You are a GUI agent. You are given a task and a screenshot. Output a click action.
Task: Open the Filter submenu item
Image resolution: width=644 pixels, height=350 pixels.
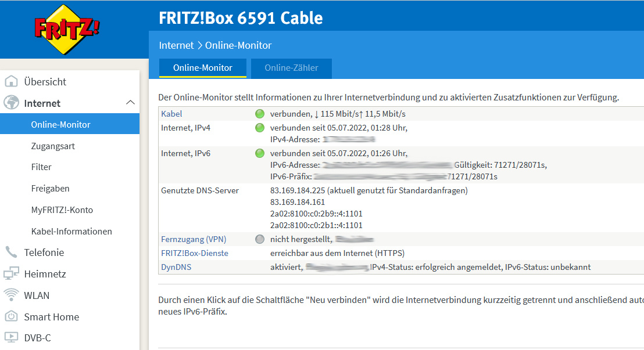pyautogui.click(x=41, y=167)
